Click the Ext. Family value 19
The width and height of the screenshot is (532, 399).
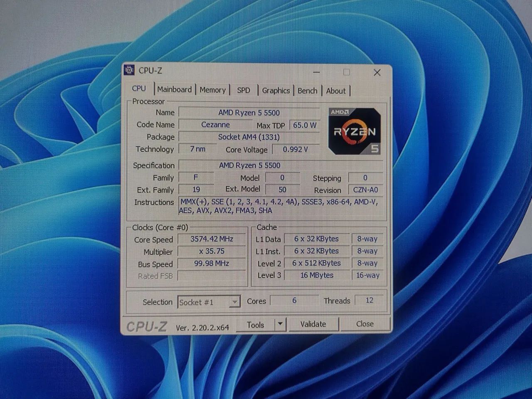[x=196, y=190]
